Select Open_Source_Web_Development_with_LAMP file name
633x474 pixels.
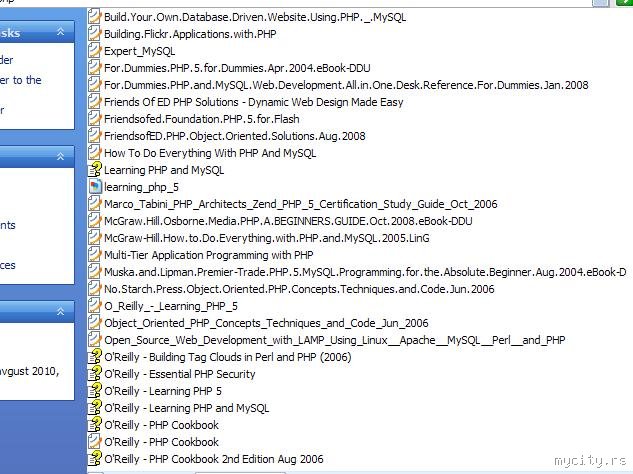tap(334, 340)
